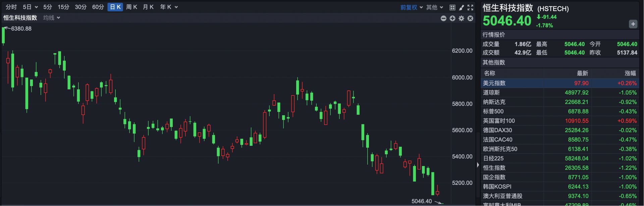
Task: Remove the indicator with the X icon
Action: point(470,18)
